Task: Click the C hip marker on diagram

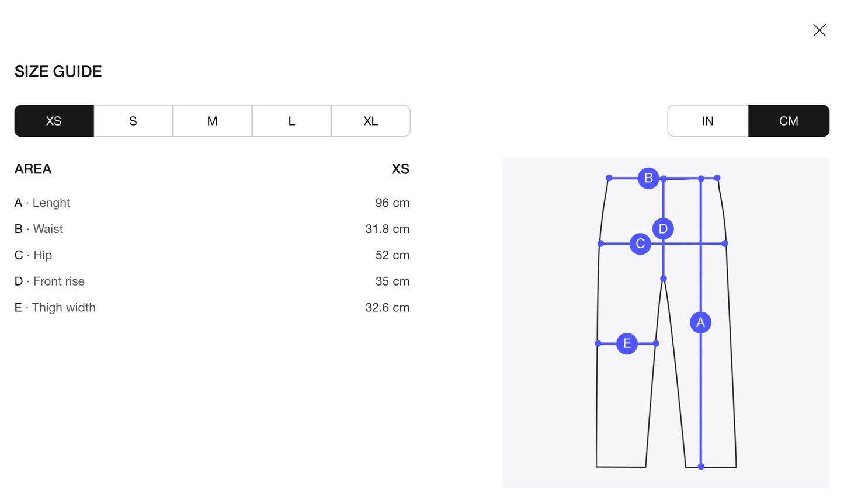Action: tap(640, 244)
